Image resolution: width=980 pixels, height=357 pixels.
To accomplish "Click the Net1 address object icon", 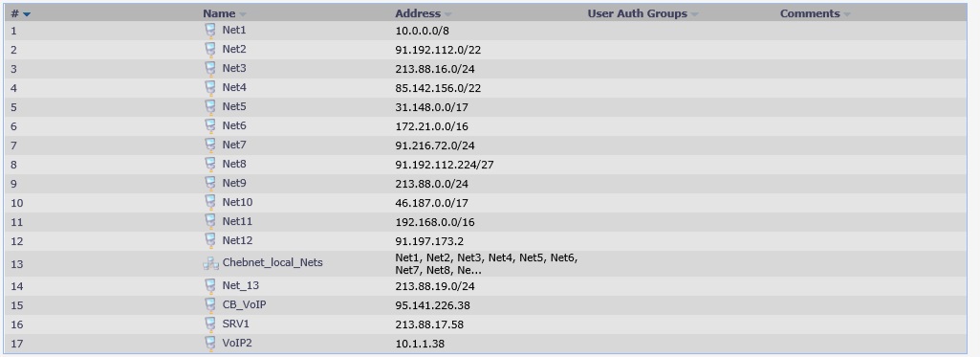I will (210, 30).
